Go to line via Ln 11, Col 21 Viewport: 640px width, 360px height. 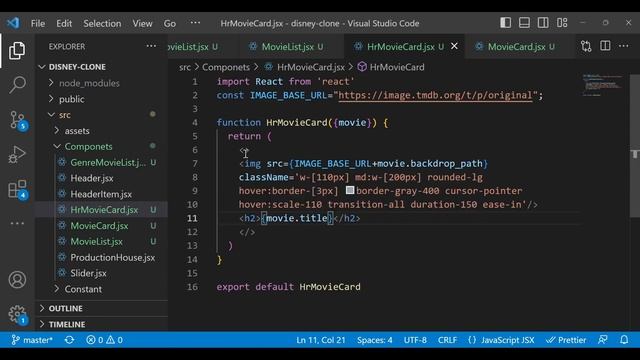[x=321, y=340]
